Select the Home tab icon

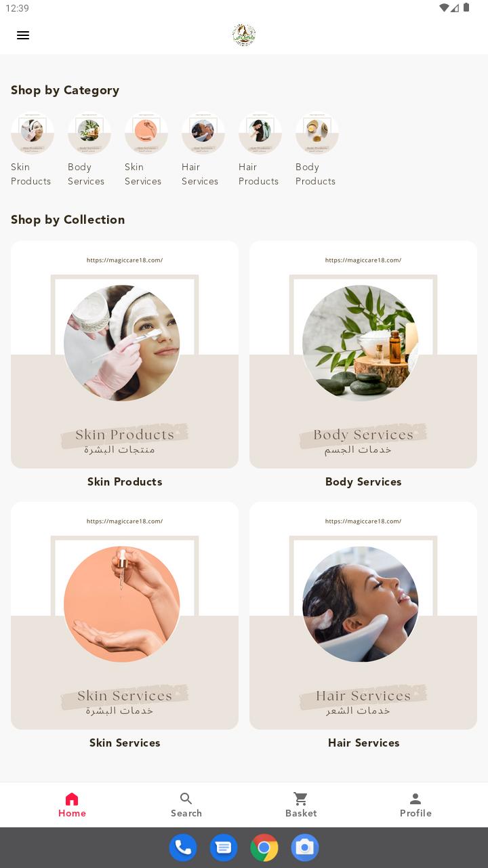coord(72,799)
